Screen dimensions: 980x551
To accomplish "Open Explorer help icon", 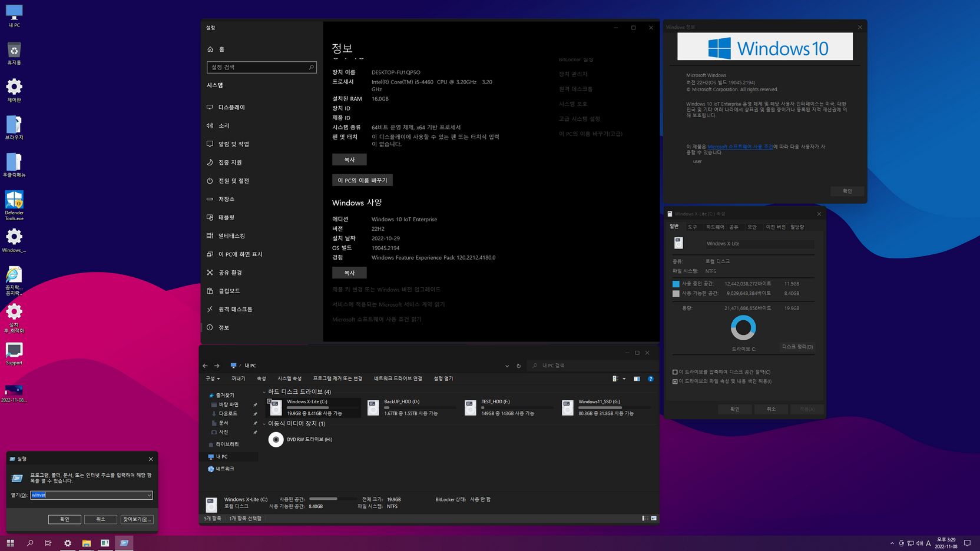I will tap(651, 379).
